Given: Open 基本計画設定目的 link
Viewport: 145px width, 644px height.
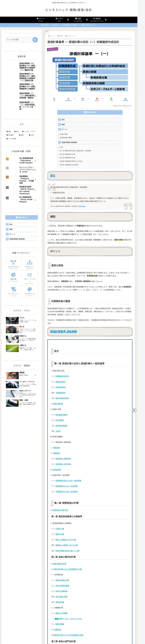Looking at the screenshot, I should click(62, 398).
